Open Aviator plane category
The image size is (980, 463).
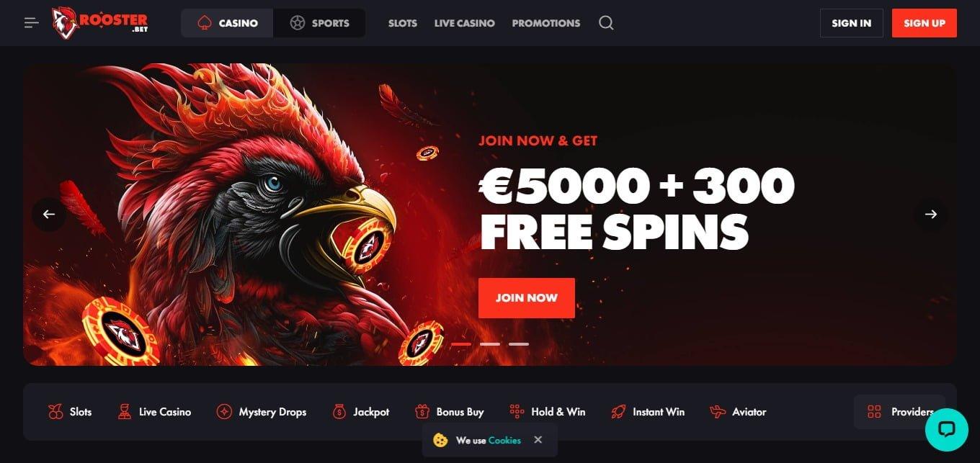(738, 412)
